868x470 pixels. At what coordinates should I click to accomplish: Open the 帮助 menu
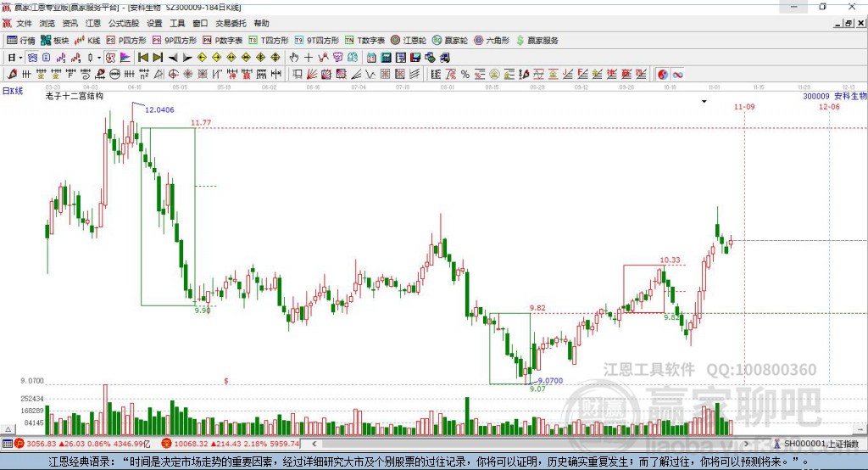[261, 23]
